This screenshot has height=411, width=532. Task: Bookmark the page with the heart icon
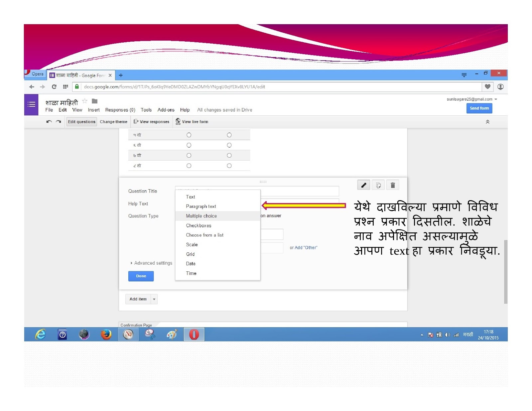click(x=487, y=87)
